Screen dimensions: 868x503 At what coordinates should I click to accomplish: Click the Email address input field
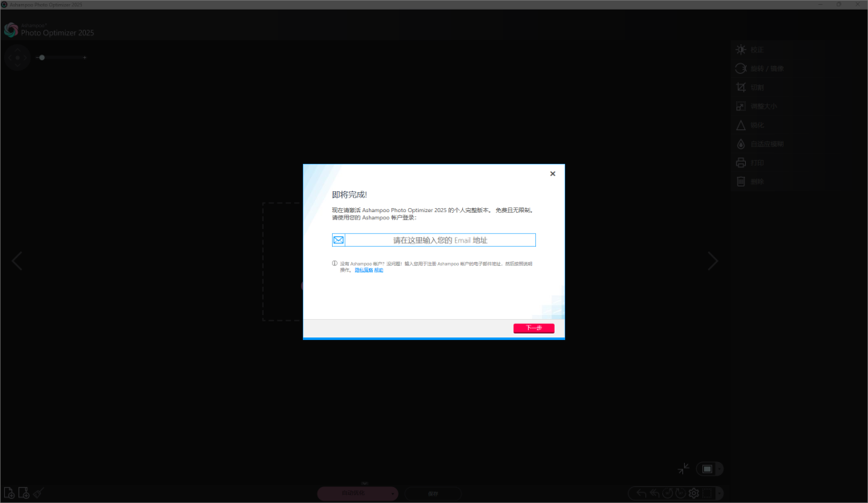440,240
